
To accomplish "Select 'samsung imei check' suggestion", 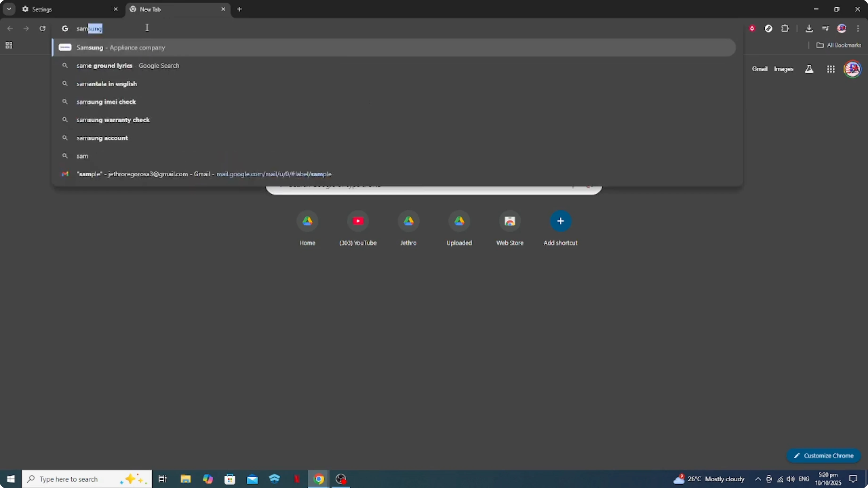I will [x=394, y=102].
